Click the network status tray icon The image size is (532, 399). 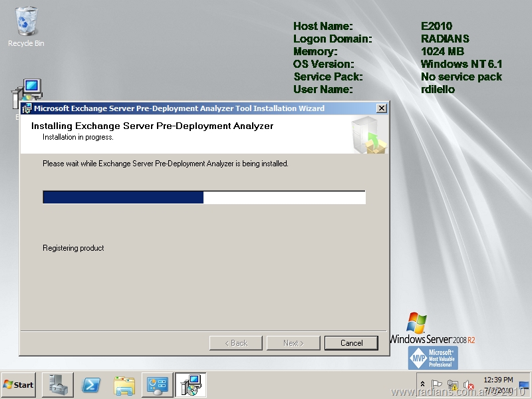[x=453, y=384]
